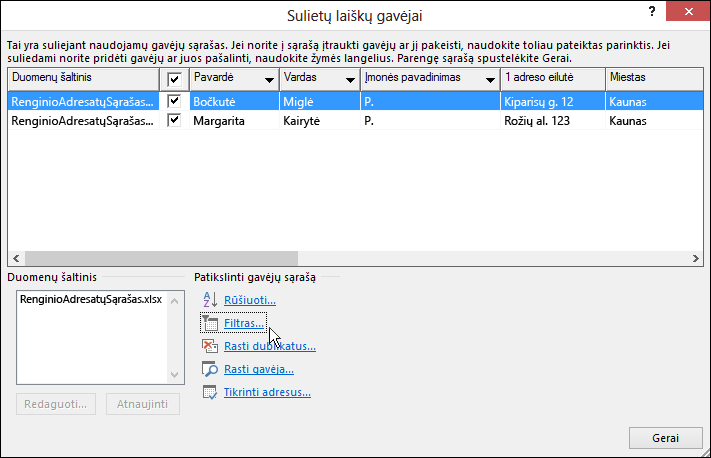Click the Miestas column header

(654, 79)
